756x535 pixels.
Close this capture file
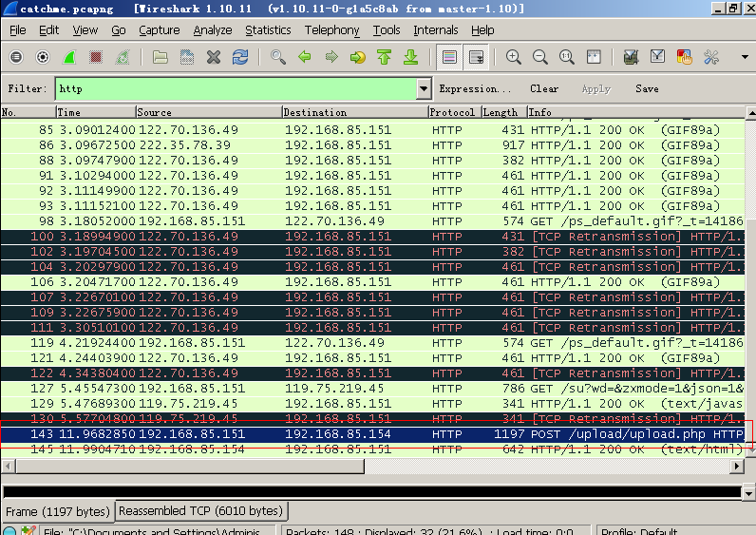[x=214, y=57]
